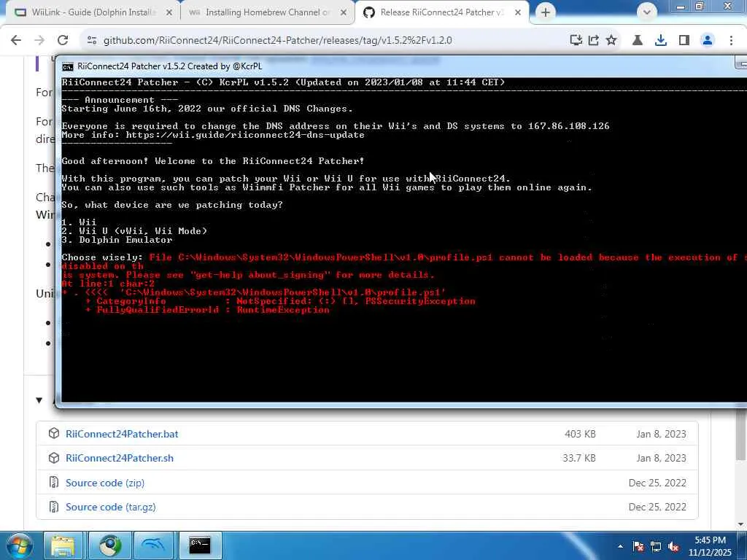
Task: Download RiiConnect24Patcher.sh
Action: [120, 458]
